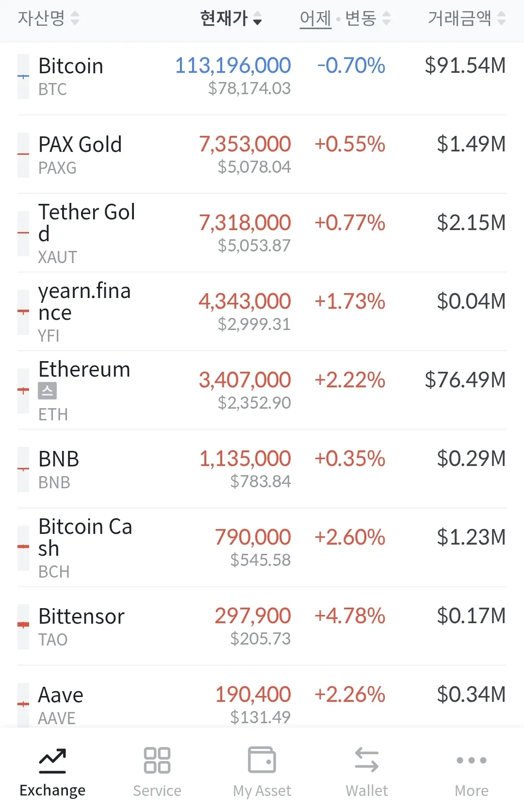Sort by asset name column arrows
Viewport: 524px width, 812px height.
75,18
